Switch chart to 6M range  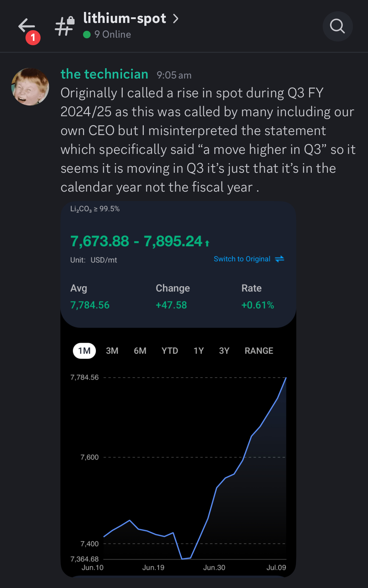pyautogui.click(x=140, y=351)
